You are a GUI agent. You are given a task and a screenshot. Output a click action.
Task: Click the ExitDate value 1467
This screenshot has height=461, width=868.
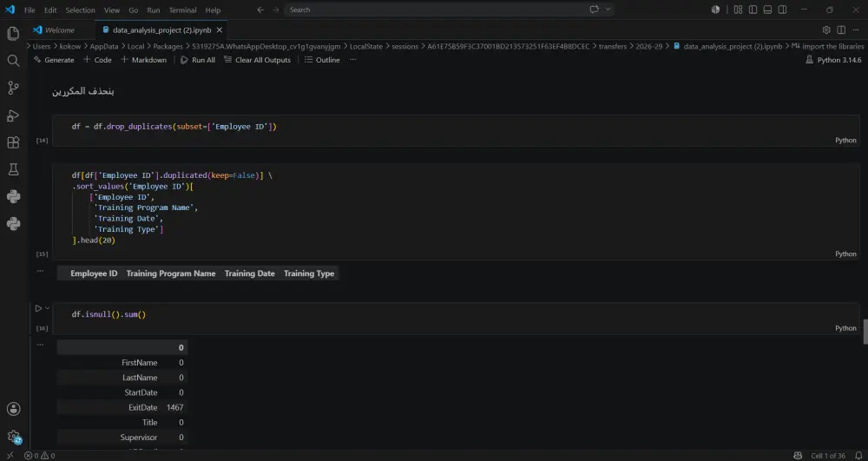pos(175,407)
